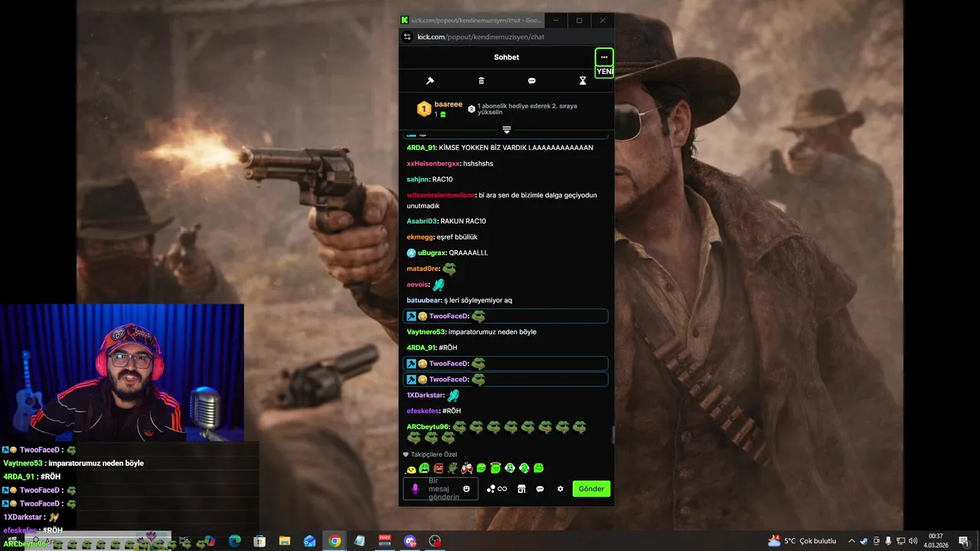This screenshot has height=551, width=980.
Task: Open Microsoft Store from the taskbar
Action: pos(260,541)
